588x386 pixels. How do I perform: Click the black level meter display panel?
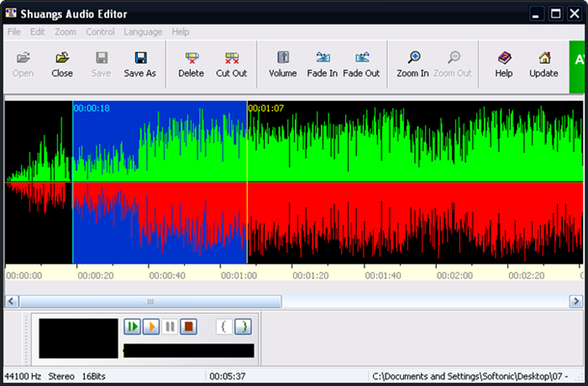pyautogui.click(x=78, y=338)
